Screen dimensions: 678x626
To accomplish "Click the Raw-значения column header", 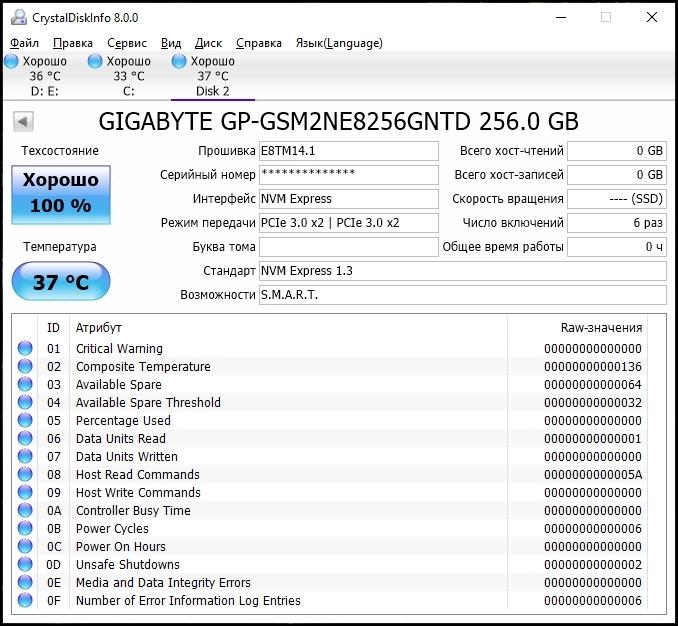I will pos(601,328).
